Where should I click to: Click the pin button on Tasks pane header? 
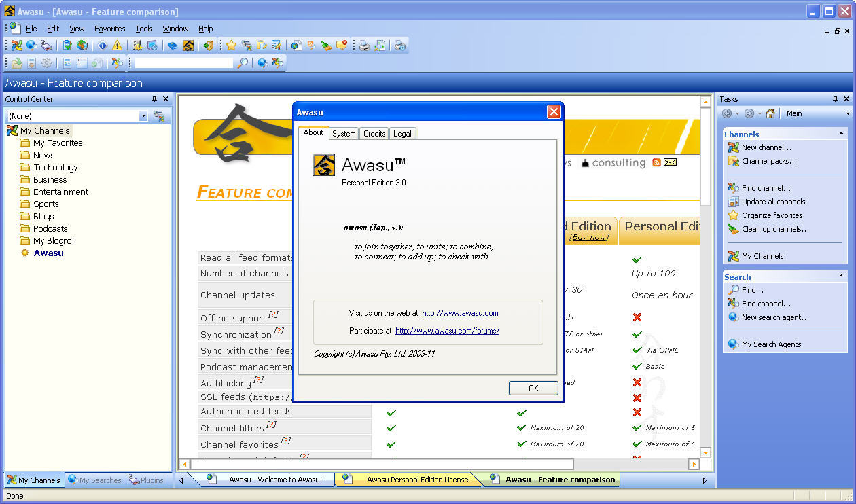click(836, 99)
